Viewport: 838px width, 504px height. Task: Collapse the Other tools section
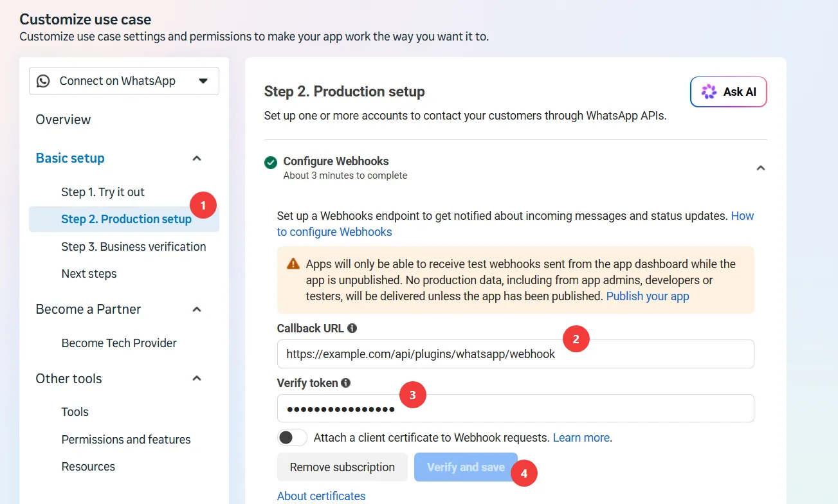[197, 378]
